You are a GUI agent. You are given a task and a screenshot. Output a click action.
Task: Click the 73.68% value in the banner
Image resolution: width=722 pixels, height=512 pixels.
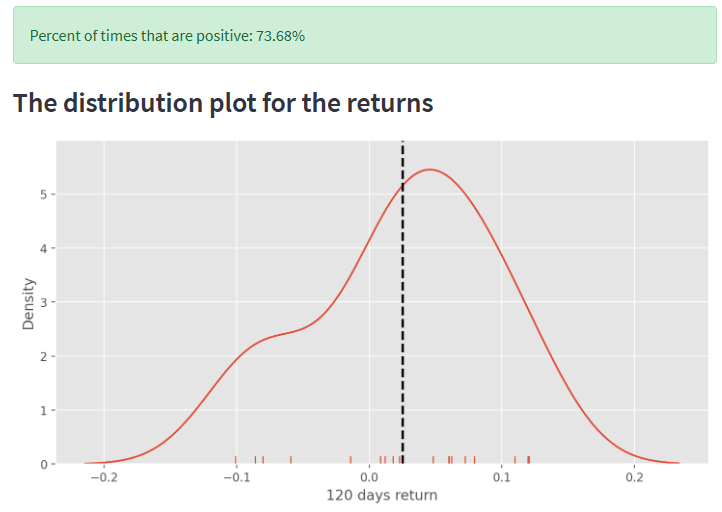point(281,36)
